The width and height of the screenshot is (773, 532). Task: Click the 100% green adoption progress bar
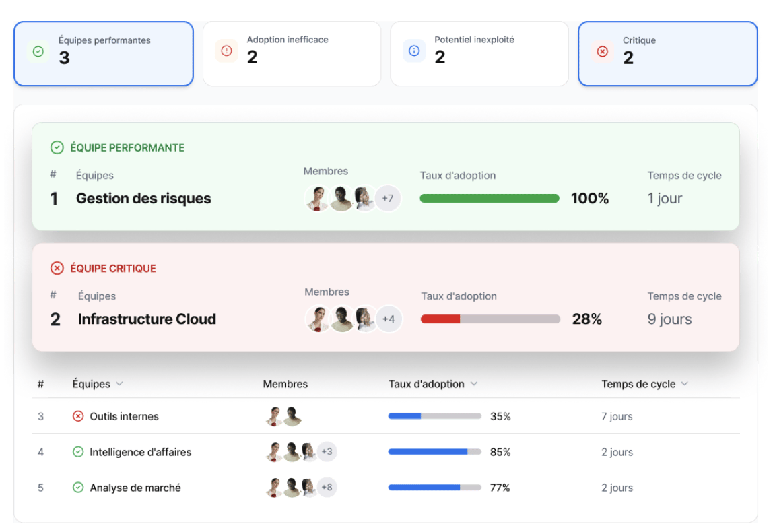coord(490,199)
